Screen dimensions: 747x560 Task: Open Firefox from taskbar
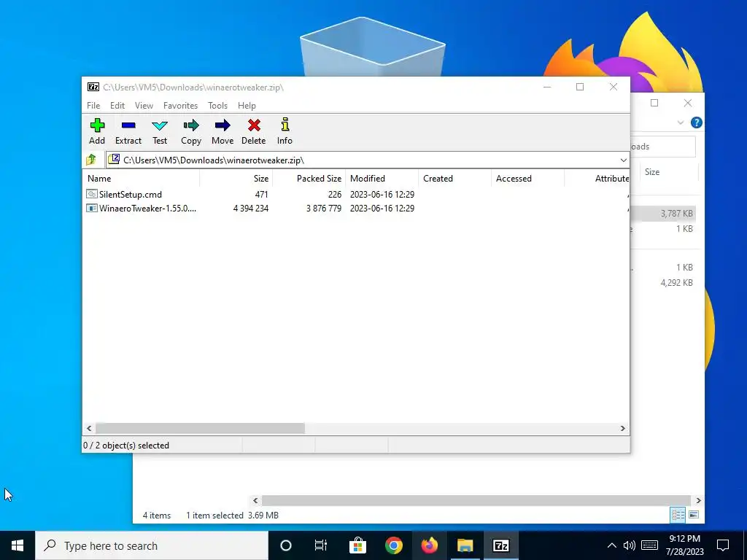tap(429, 545)
